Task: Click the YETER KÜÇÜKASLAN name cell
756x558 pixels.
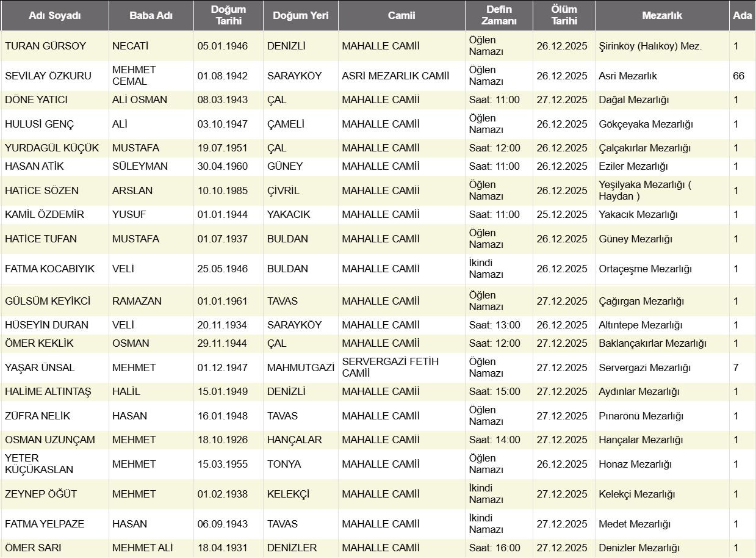Action: tap(39, 464)
